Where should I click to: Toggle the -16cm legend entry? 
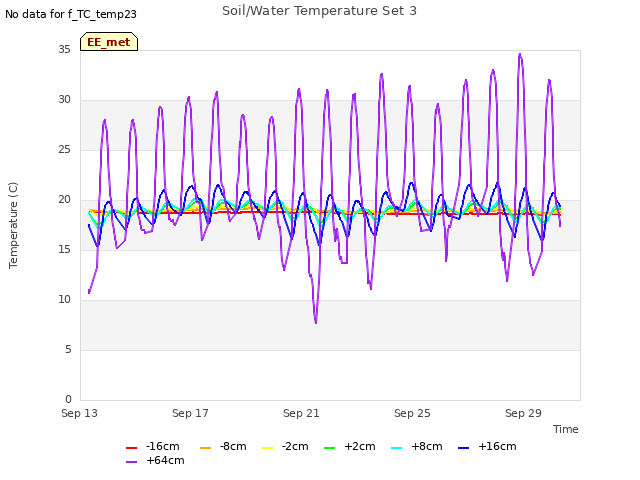(x=153, y=447)
